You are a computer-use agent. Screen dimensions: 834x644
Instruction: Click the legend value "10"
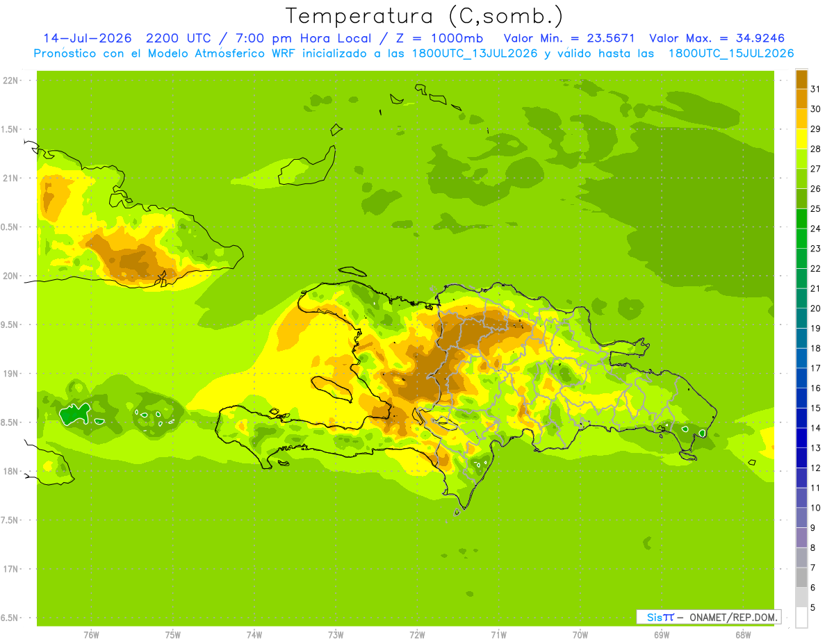pos(816,508)
